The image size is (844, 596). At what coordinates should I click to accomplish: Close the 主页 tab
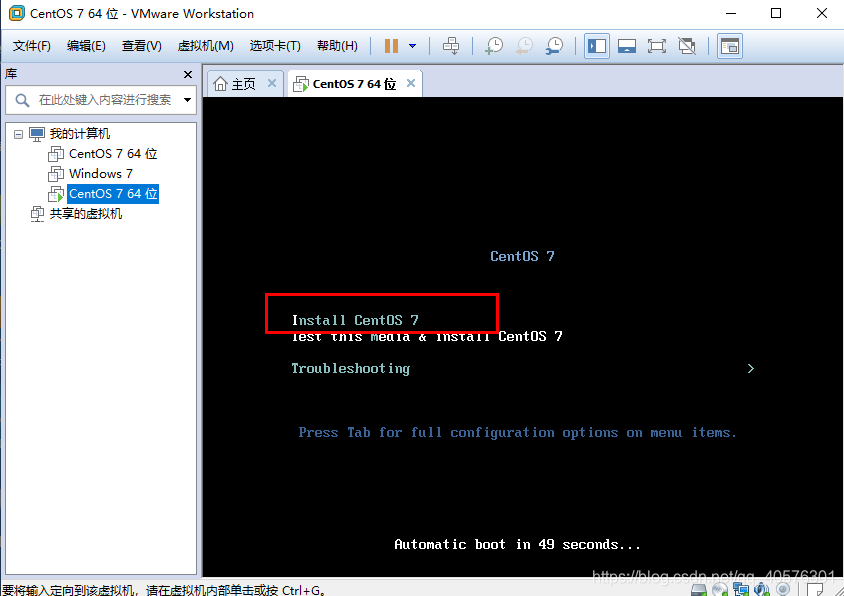coord(272,83)
